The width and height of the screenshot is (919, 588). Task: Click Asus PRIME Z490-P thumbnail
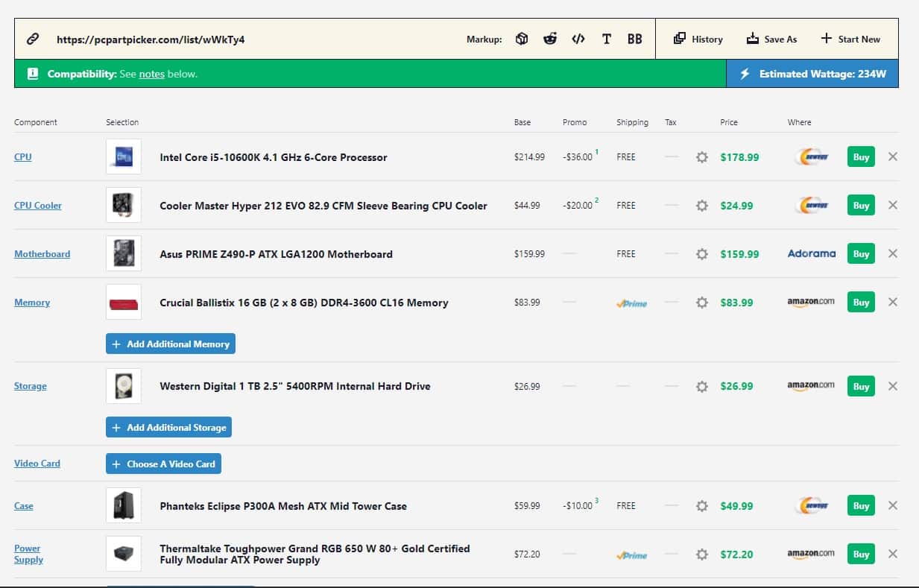124,253
